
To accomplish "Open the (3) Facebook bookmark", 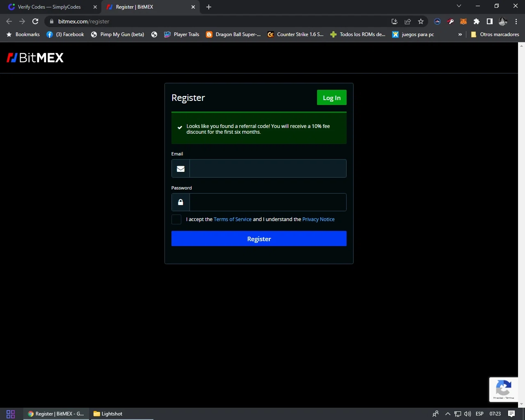I will coord(65,34).
